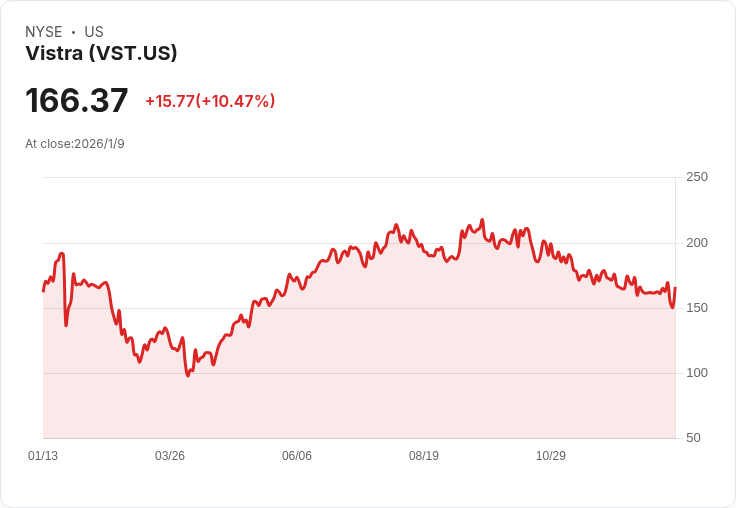Select the 150 price axis label
This screenshot has height=508, width=736.
click(x=697, y=308)
